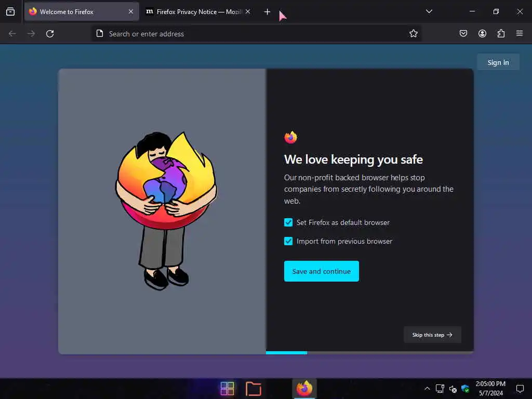Image resolution: width=532 pixels, height=399 pixels.
Task: Open the Windows Start menu
Action: [x=227, y=389]
